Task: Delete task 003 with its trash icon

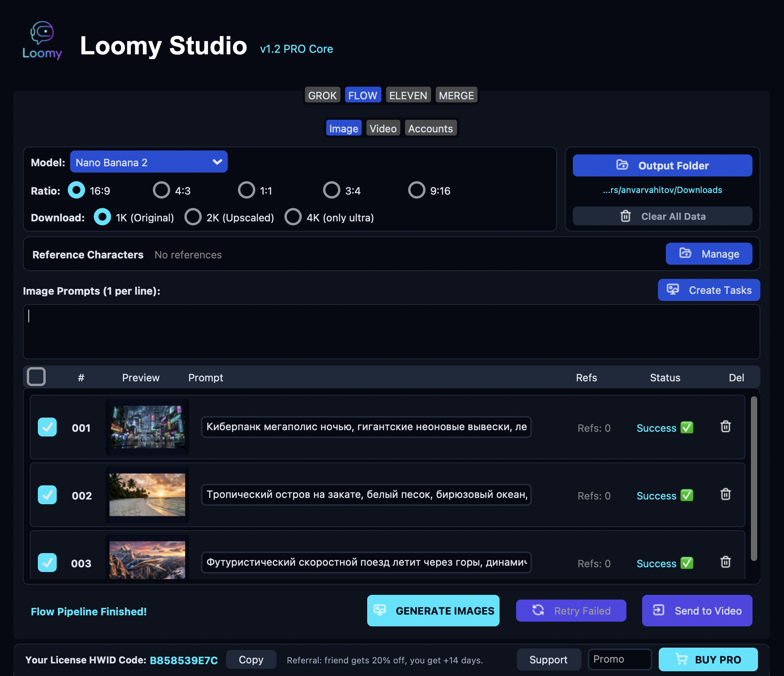Action: [726, 563]
